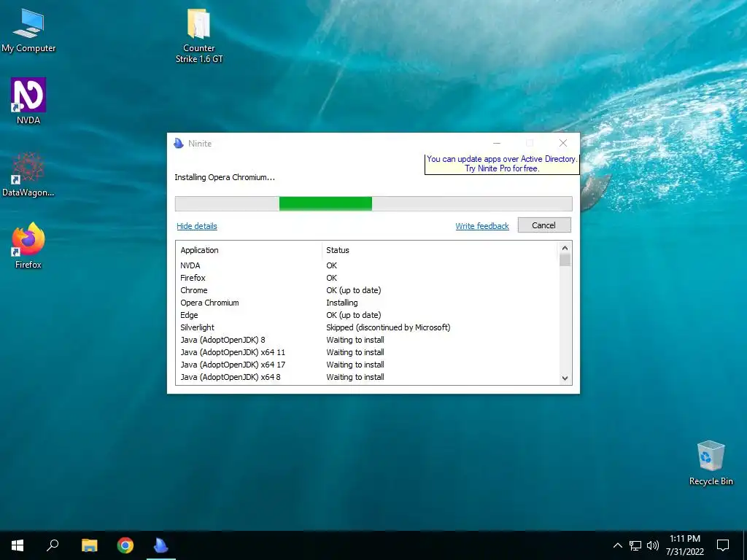
Task: Open the notification center icon
Action: pyautogui.click(x=723, y=545)
